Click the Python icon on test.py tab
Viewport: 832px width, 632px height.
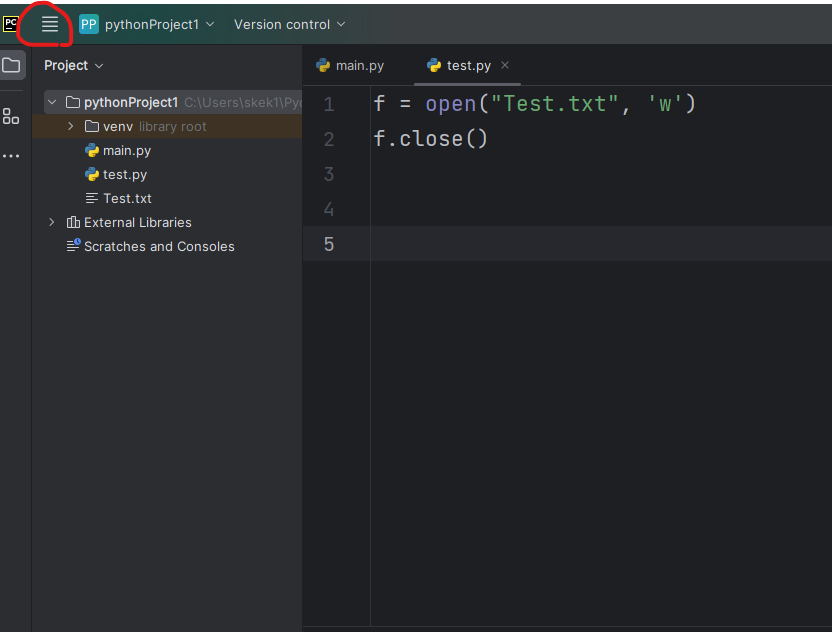[x=434, y=65]
